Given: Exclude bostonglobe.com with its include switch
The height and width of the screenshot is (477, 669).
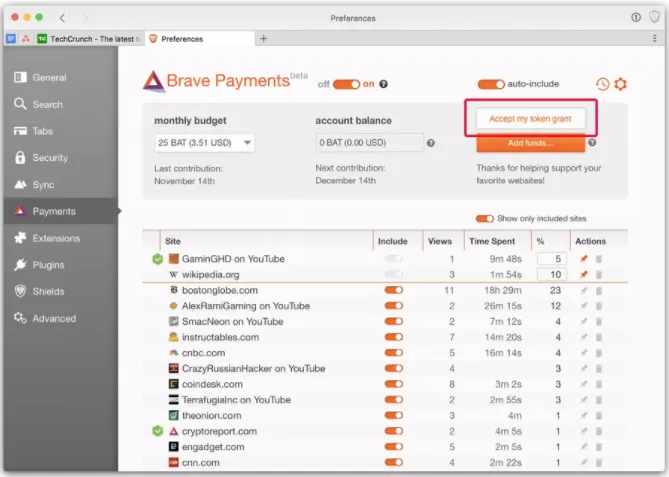Looking at the screenshot, I should [x=394, y=290].
